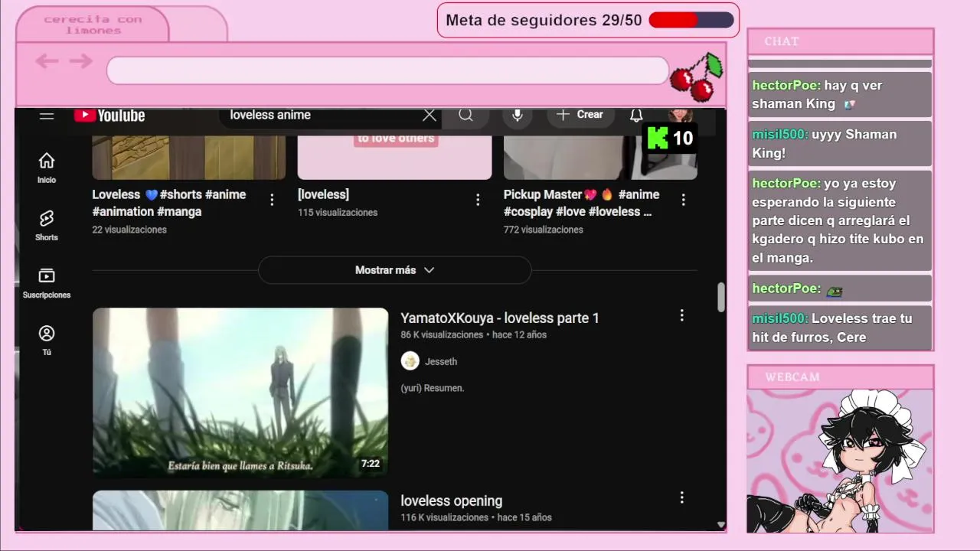Open the Loveless #shorts thumbnail

188,158
